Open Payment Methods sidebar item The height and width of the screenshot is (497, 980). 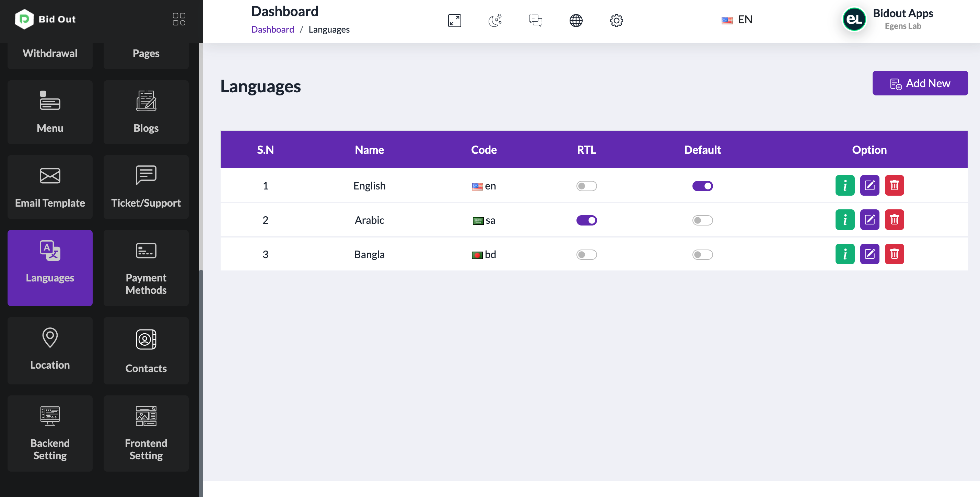tap(146, 267)
